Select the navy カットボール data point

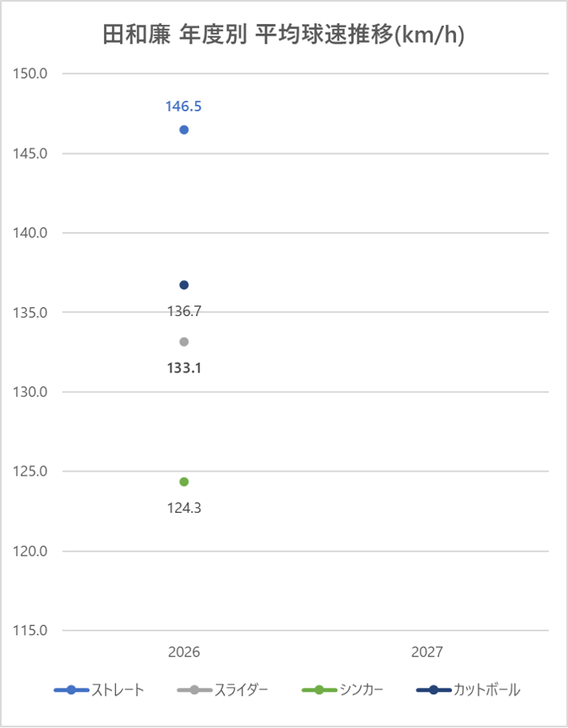pyautogui.click(x=184, y=285)
